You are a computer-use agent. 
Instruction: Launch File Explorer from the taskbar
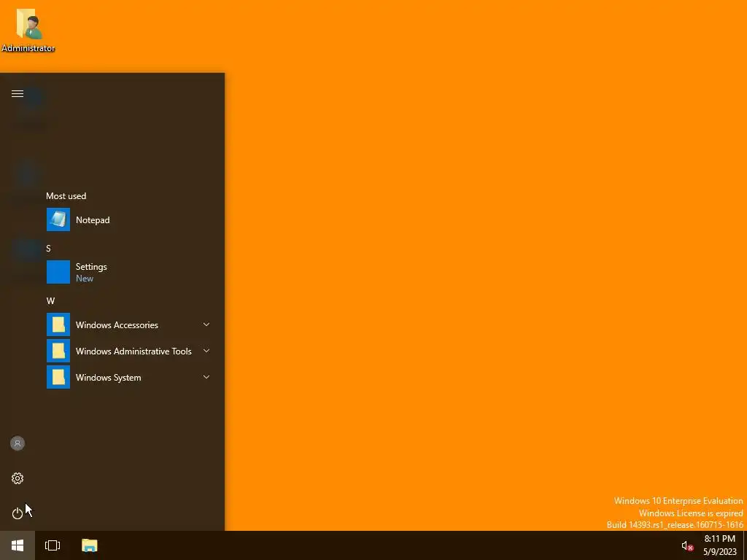point(89,545)
